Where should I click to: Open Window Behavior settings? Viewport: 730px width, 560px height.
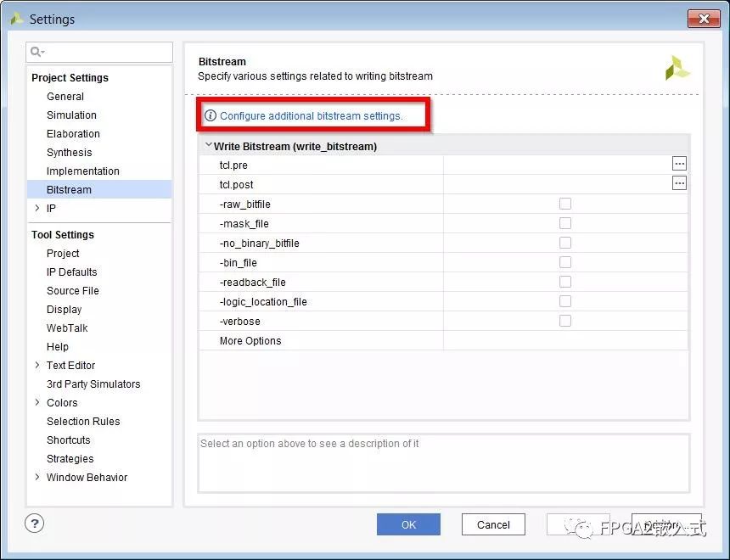[x=87, y=477]
